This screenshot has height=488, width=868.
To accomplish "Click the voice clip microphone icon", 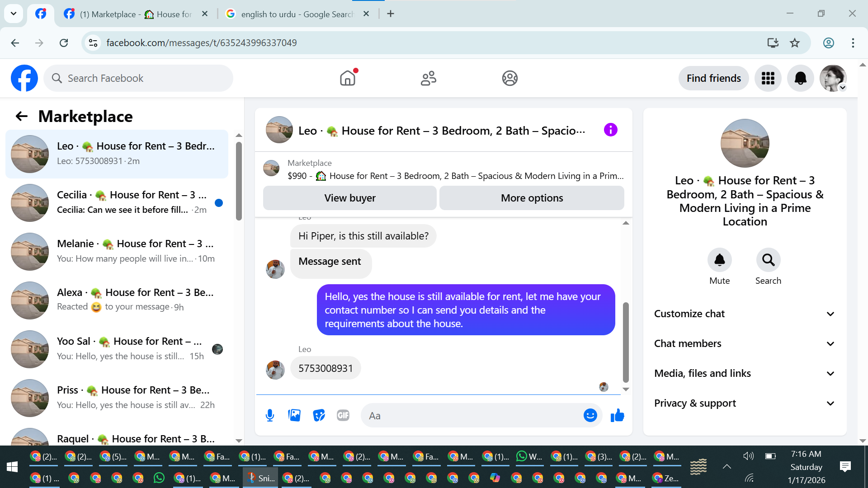I will (x=270, y=415).
